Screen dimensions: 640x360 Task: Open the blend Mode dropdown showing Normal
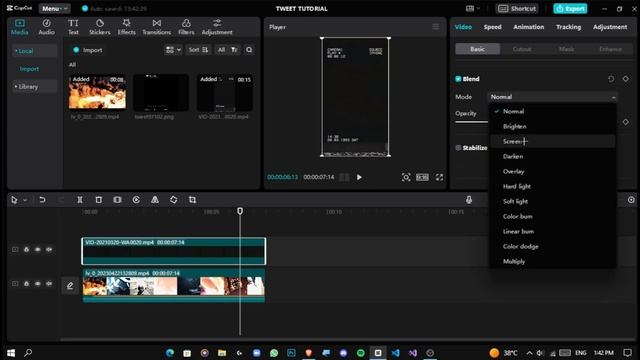click(553, 97)
